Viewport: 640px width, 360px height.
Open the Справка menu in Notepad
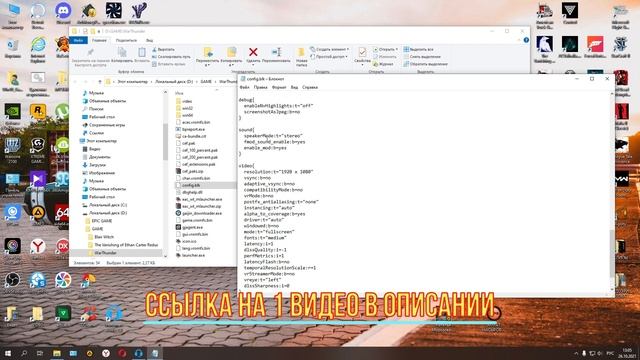[x=310, y=87]
